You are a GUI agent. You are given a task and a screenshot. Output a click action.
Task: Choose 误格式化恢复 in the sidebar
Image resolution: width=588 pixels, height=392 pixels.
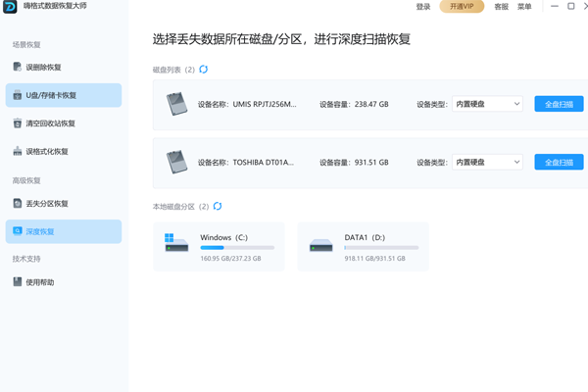(64, 152)
